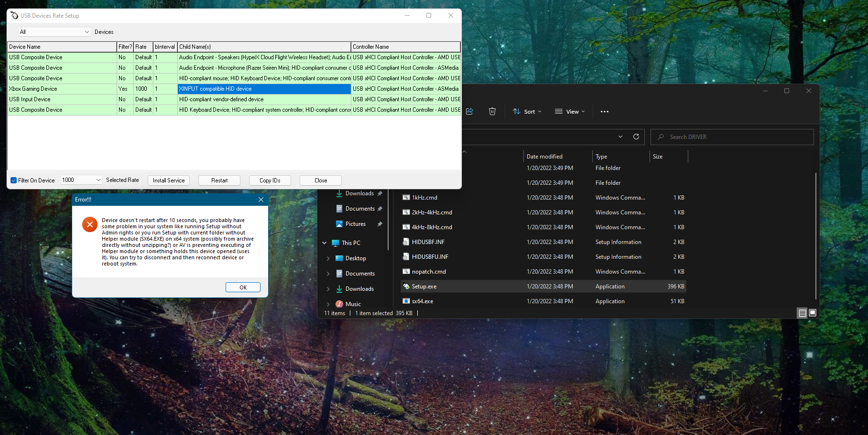
Task: Open the address bar history dropdown
Action: pos(620,137)
